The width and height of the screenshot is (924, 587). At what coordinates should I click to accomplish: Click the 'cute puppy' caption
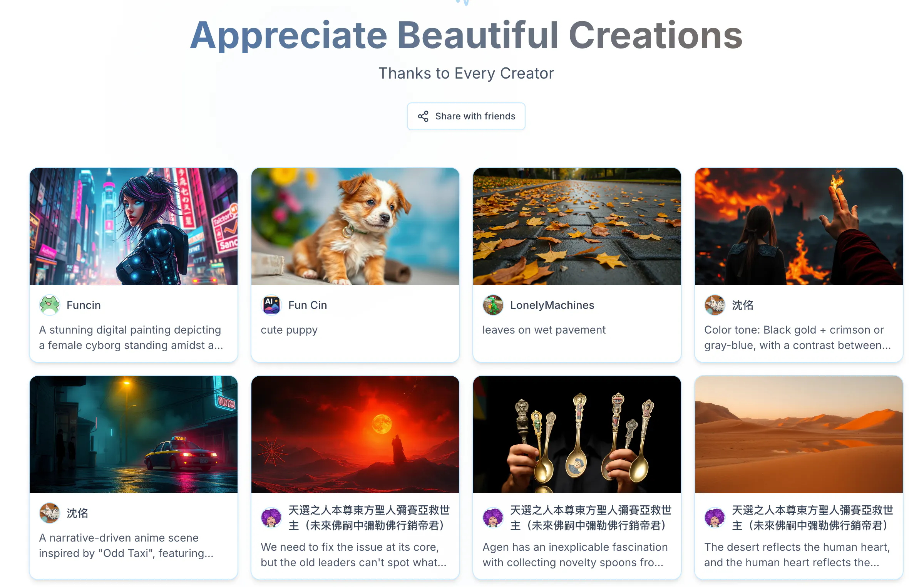289,330
